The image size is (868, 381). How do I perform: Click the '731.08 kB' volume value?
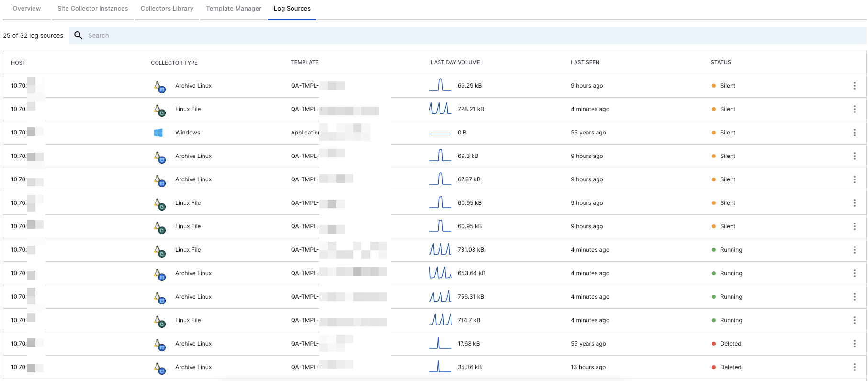pos(471,250)
